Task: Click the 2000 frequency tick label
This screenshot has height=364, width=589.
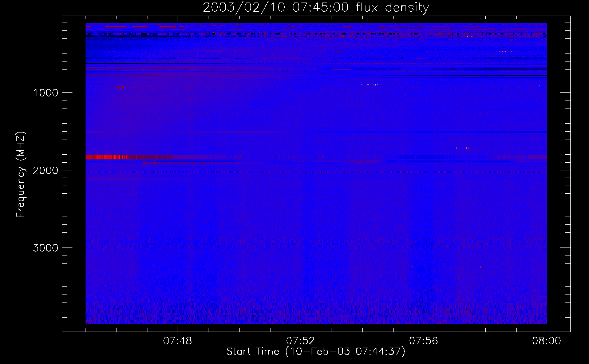Action: coord(46,170)
